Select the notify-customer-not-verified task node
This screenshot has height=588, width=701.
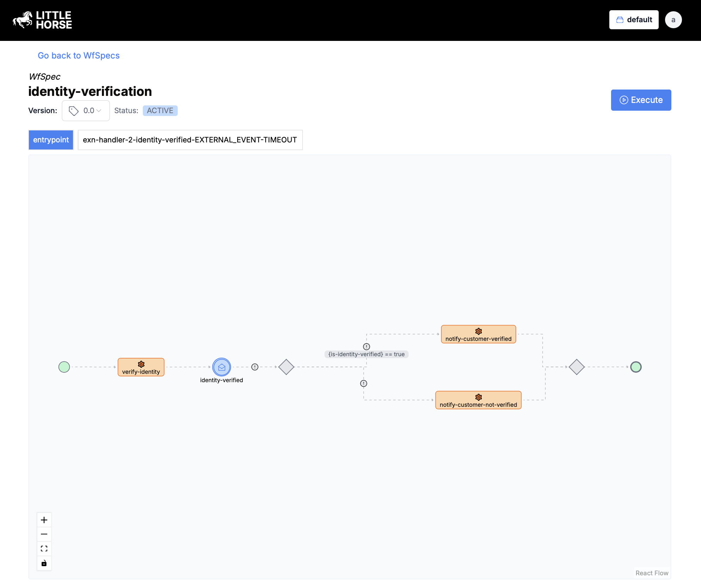tap(478, 400)
